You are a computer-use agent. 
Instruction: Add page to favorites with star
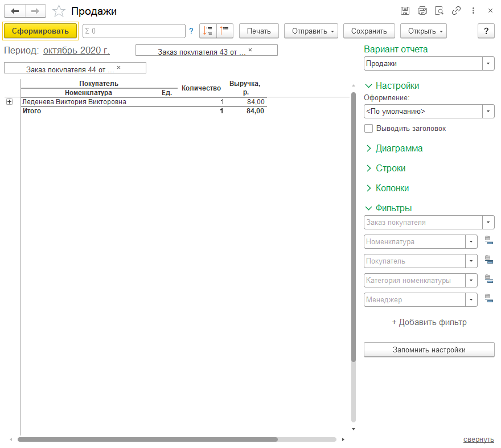coord(58,11)
